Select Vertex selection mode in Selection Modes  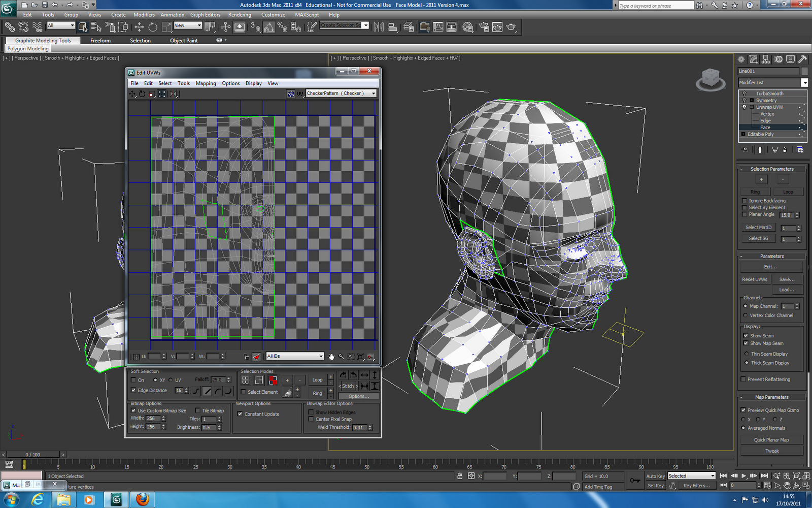pos(246,380)
